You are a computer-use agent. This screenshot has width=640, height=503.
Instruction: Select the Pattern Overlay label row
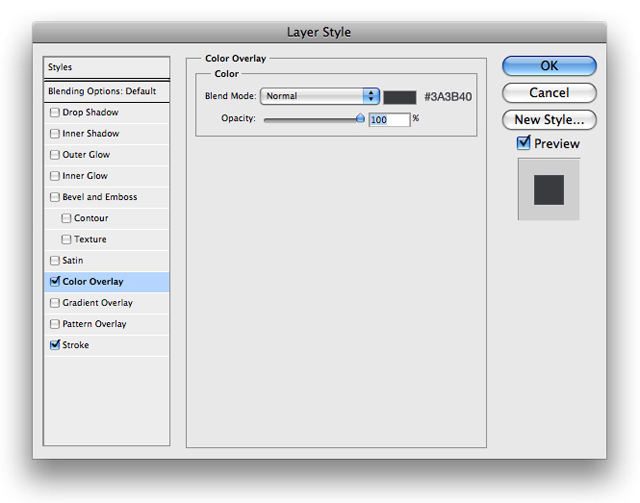107,325
